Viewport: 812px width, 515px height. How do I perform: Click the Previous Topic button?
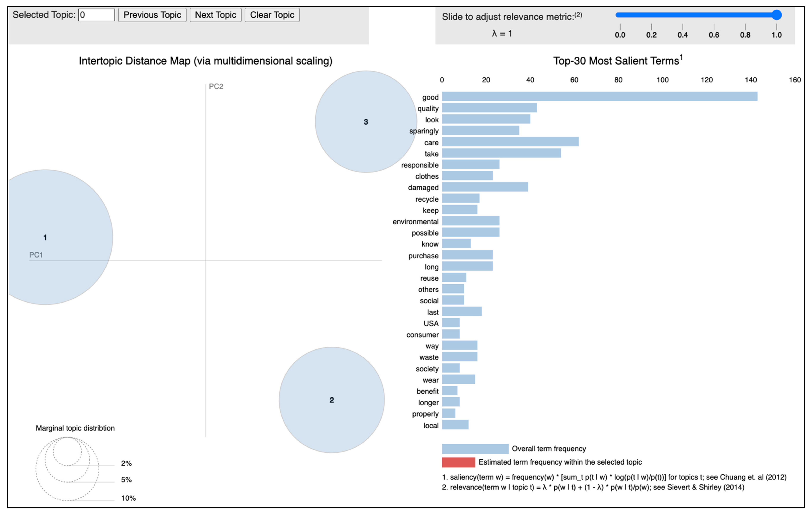click(152, 15)
